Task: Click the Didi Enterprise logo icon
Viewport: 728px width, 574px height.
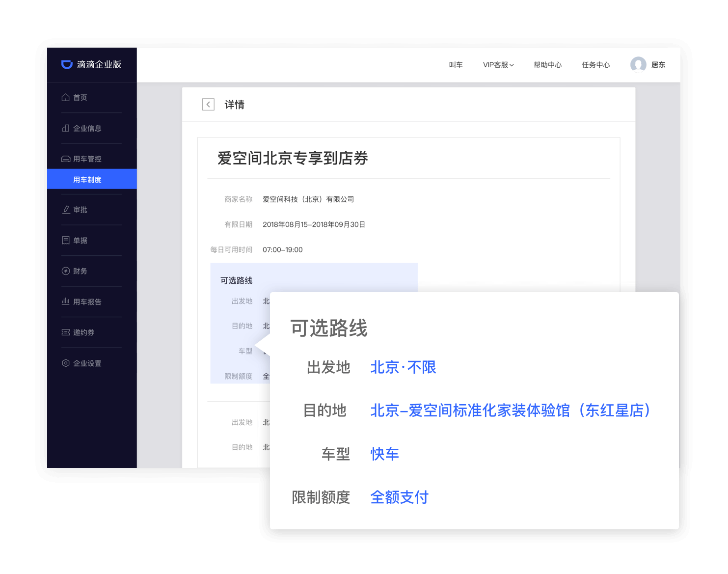Action: click(x=67, y=64)
